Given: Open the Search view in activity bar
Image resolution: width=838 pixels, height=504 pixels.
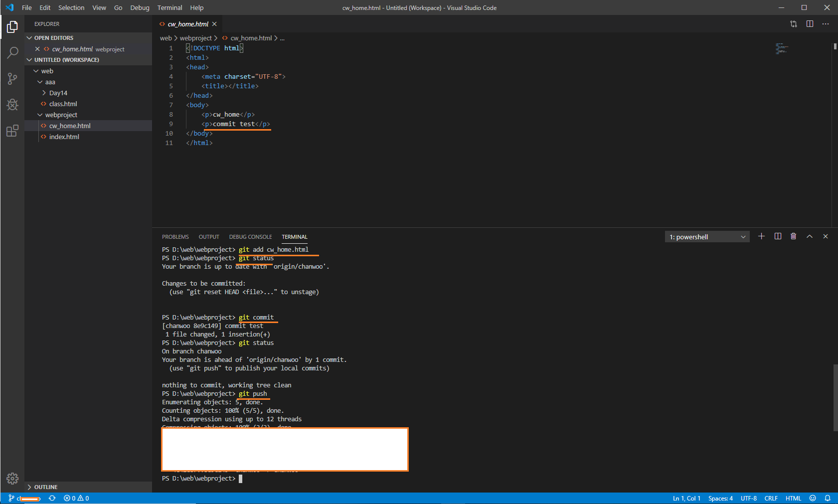Looking at the screenshot, I should tap(12, 52).
